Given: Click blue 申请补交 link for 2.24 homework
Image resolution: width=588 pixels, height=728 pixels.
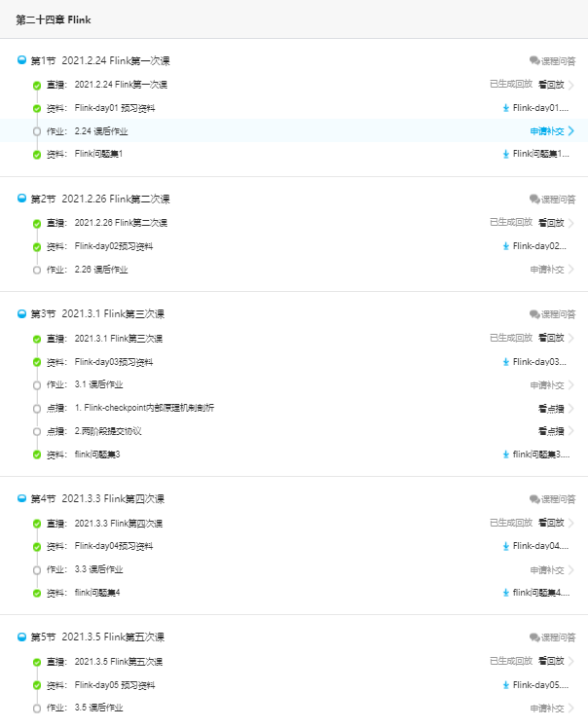Looking at the screenshot, I should coord(547,131).
